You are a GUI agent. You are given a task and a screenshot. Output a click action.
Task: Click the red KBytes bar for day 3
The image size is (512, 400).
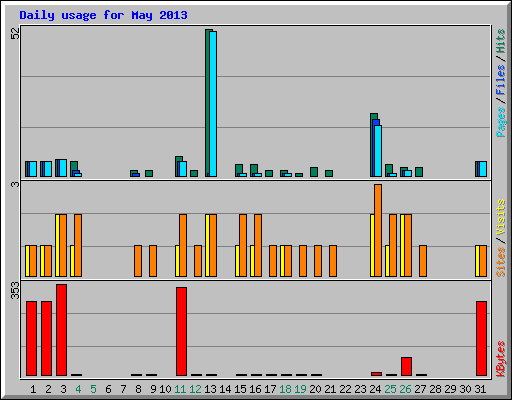pyautogui.click(x=62, y=330)
